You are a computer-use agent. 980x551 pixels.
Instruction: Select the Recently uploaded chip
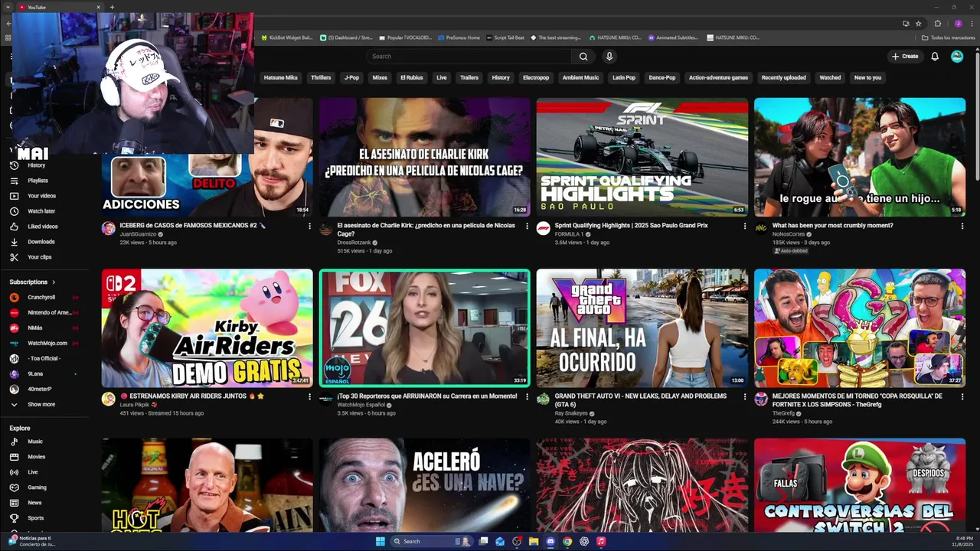pyautogui.click(x=783, y=77)
